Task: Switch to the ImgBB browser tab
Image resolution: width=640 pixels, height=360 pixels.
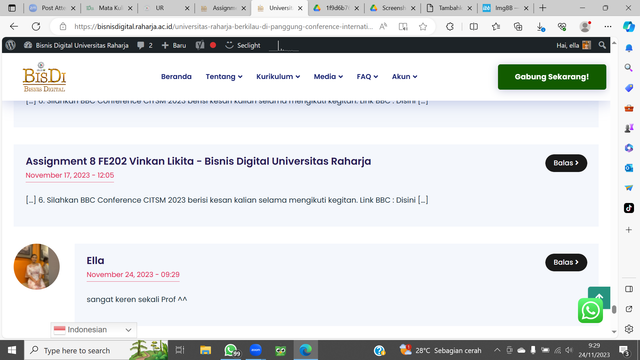Action: (505, 8)
